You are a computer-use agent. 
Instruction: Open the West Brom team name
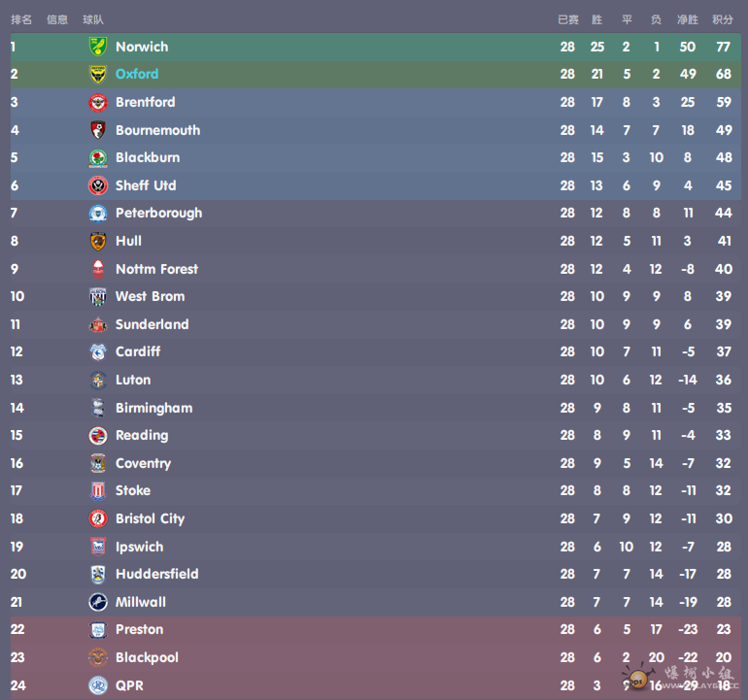pos(150,296)
